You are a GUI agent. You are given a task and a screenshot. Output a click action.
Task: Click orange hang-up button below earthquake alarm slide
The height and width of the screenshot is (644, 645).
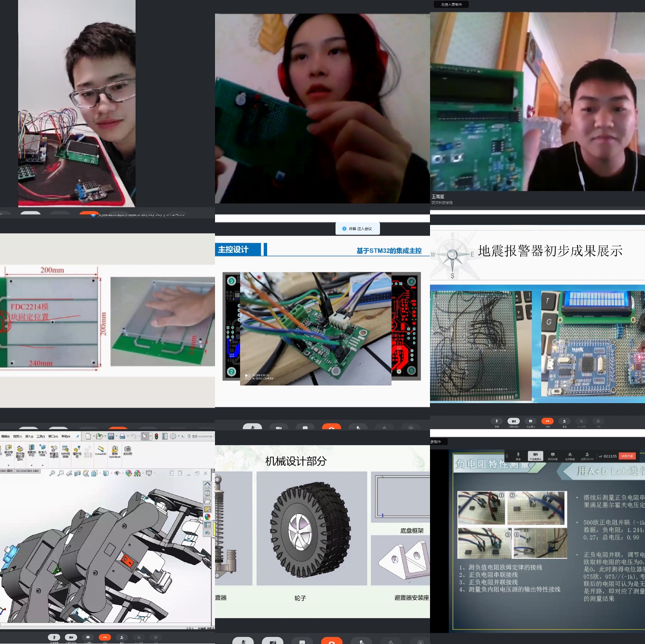pos(547,421)
